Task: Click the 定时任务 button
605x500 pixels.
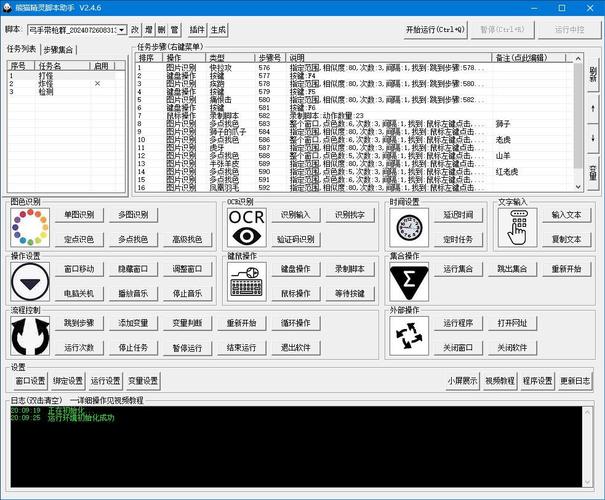Action: click(x=458, y=239)
